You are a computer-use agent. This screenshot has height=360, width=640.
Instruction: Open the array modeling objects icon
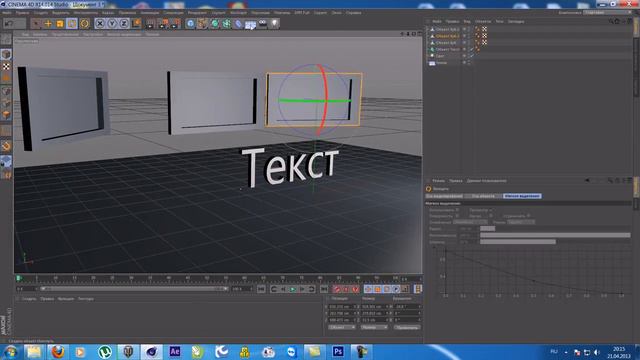227,24
